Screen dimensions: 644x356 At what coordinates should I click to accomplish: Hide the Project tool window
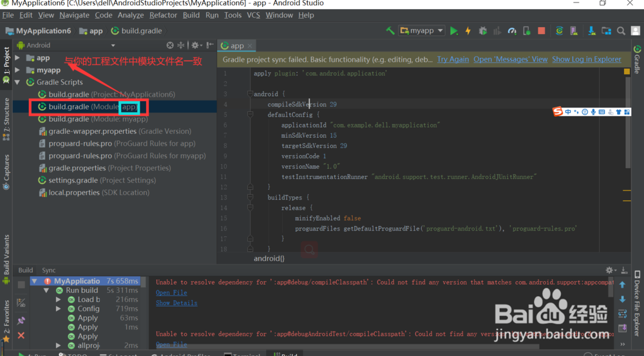coord(210,45)
